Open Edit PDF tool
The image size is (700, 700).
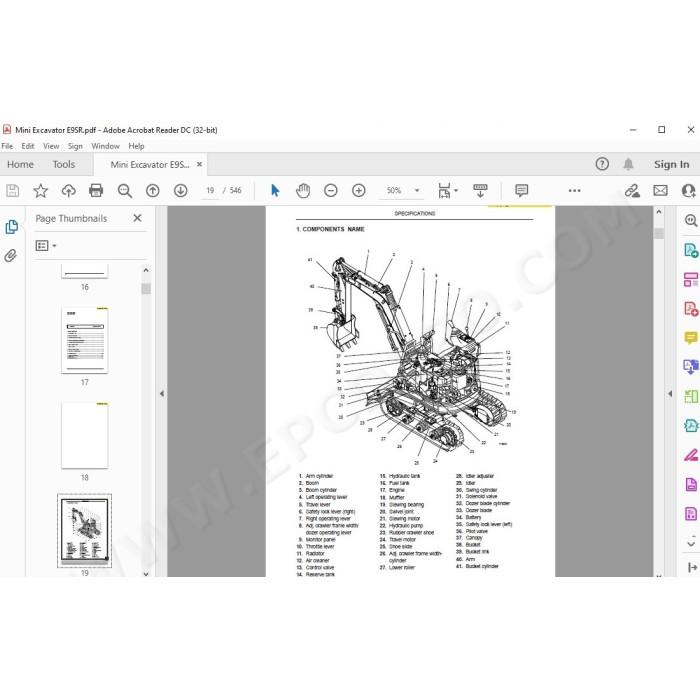(691, 280)
